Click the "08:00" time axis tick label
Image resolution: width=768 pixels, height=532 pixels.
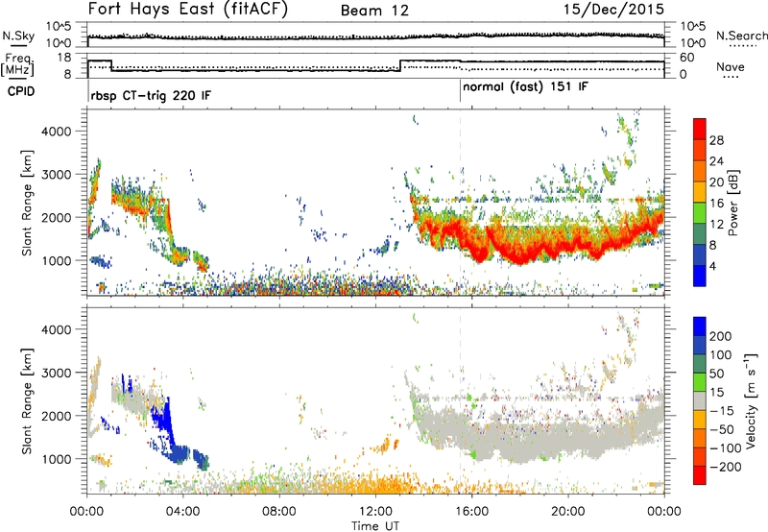point(279,511)
